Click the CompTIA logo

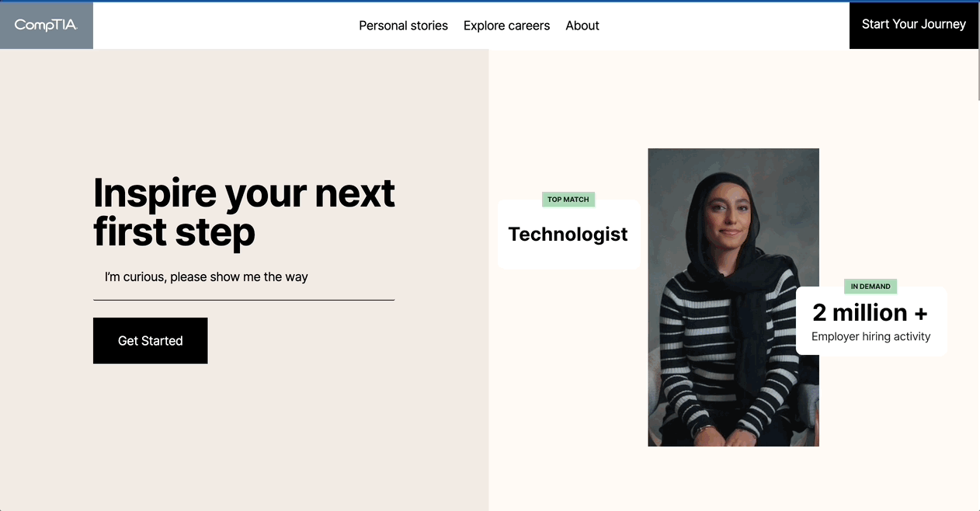pyautogui.click(x=46, y=26)
